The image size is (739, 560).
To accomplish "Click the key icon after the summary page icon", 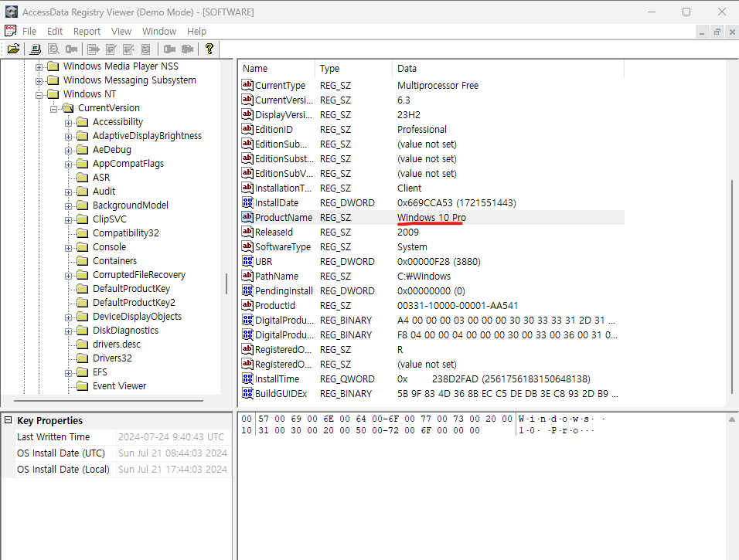I will pos(169,49).
